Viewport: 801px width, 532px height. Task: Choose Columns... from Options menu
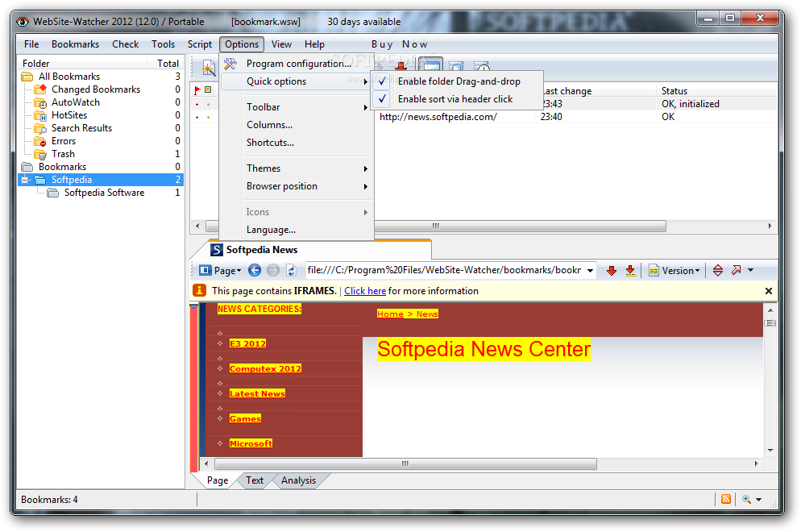point(297,125)
